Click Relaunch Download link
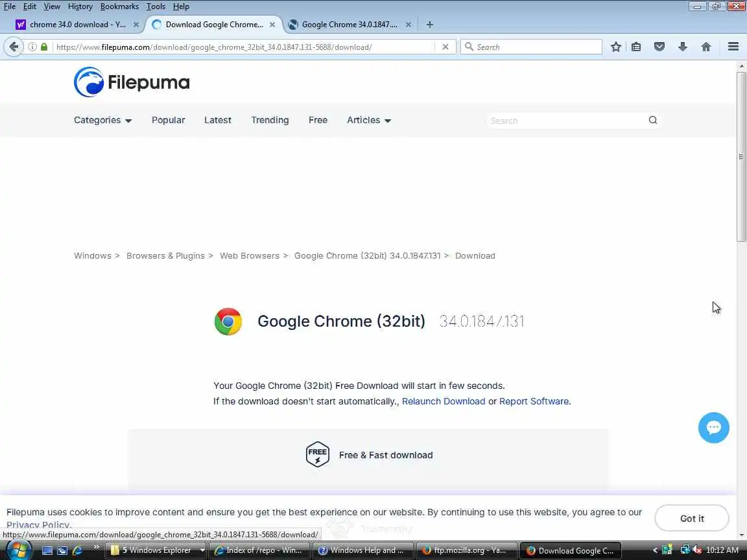747x560 pixels. coord(444,401)
